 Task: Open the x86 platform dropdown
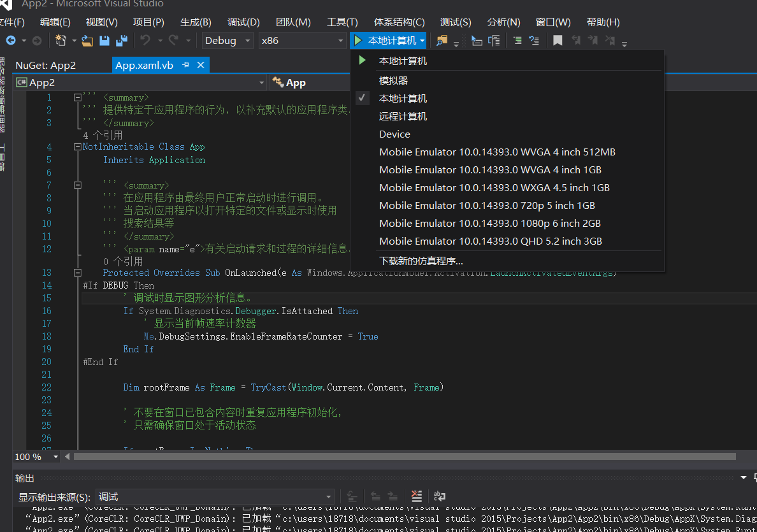(x=302, y=41)
